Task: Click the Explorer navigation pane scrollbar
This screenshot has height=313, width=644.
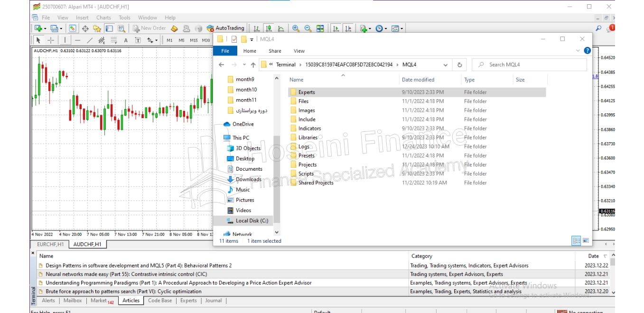Action: click(x=277, y=180)
